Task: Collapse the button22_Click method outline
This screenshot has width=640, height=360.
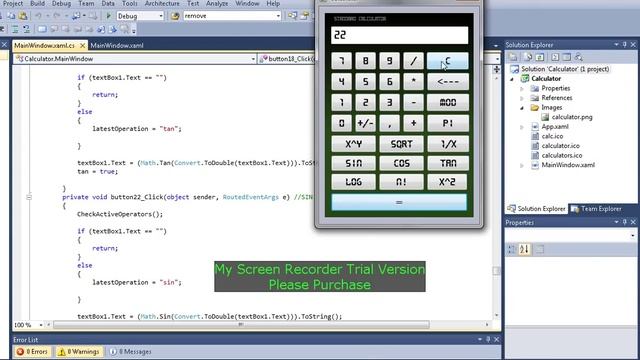Action: (29, 197)
